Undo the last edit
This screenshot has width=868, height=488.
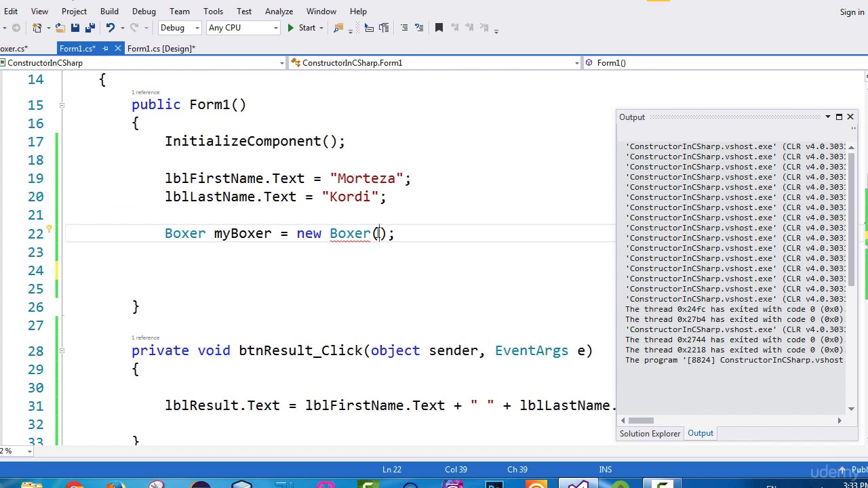click(110, 28)
